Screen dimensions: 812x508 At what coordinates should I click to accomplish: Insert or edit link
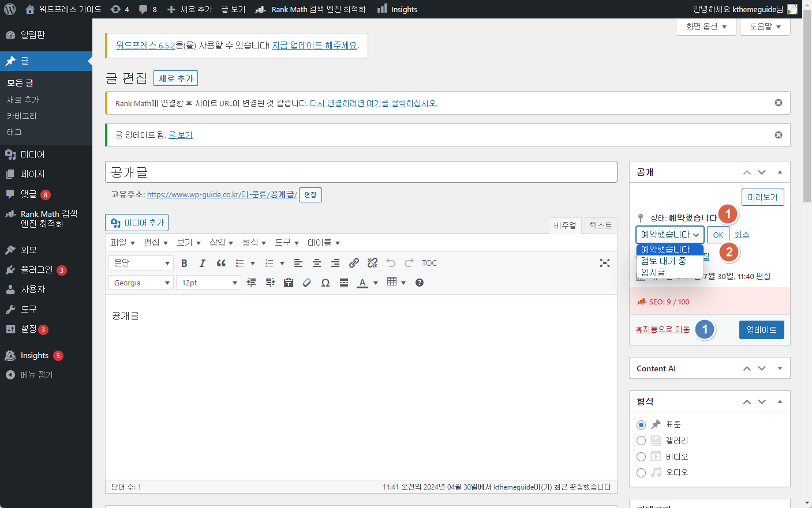pos(354,263)
